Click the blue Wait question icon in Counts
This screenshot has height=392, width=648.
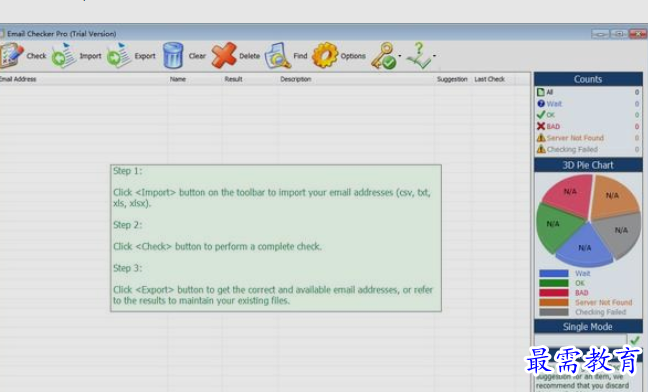541,104
